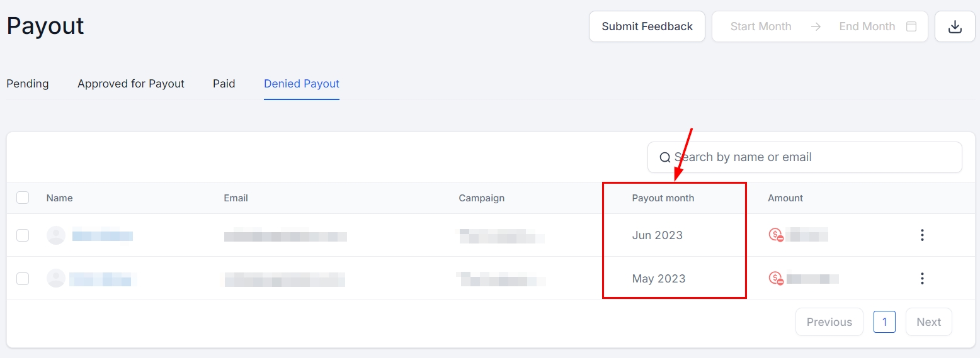The width and height of the screenshot is (980, 358).
Task: Click the avatar icon in the Jun 2023 row
Action: [x=56, y=235]
